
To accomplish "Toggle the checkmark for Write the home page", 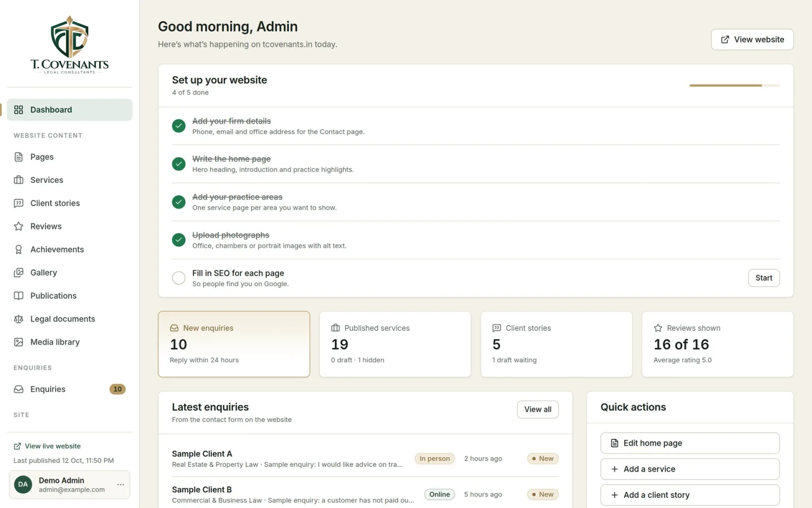I will pos(179,164).
